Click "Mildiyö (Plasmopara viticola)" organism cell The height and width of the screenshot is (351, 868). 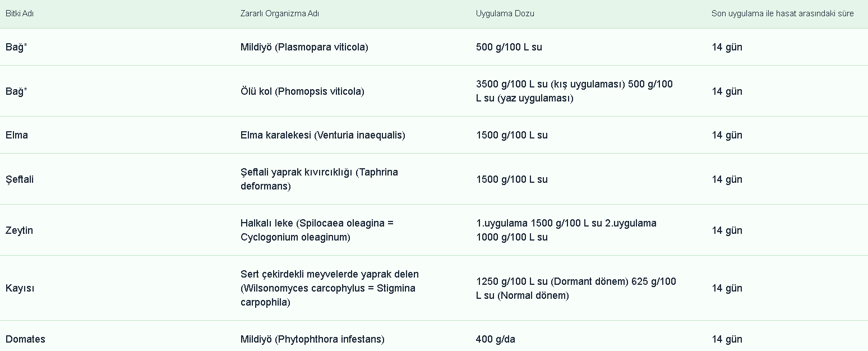pos(304,47)
